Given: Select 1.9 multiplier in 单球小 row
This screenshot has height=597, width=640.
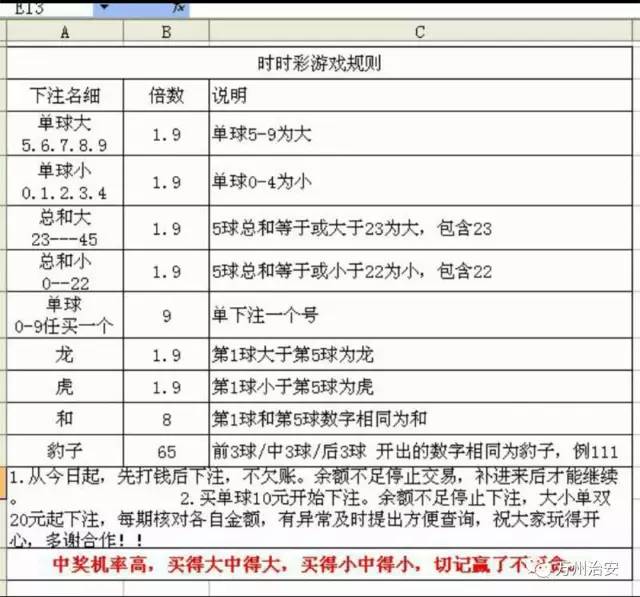Looking at the screenshot, I should click(x=166, y=181).
